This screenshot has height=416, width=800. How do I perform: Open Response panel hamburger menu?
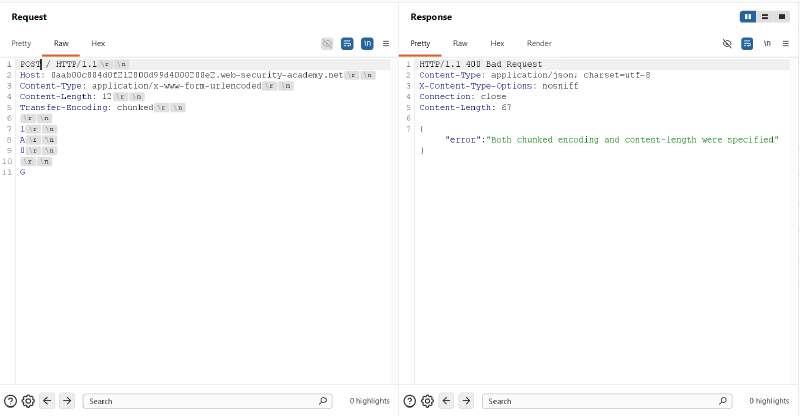point(786,43)
